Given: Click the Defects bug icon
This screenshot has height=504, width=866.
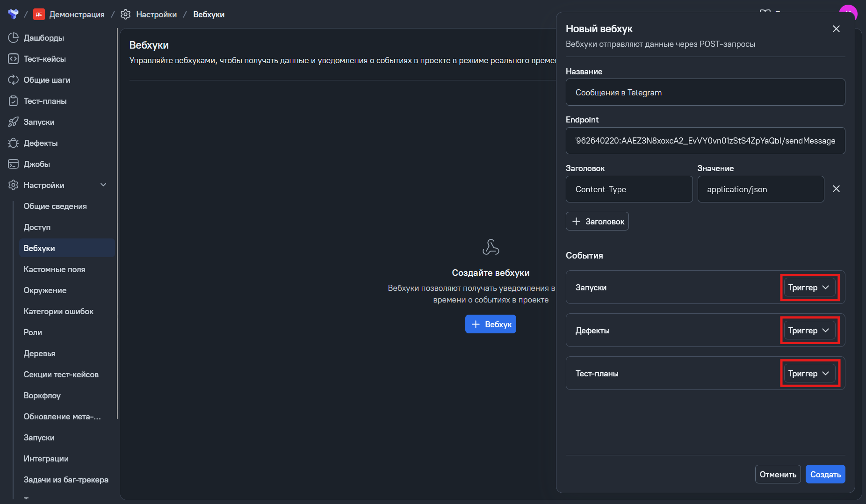Looking at the screenshot, I should click(x=13, y=143).
